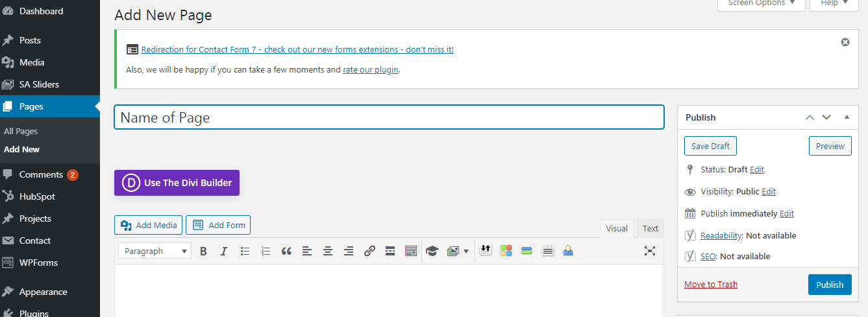The image size is (868, 317).
Task: Click the Name of Page title field
Action: (389, 117)
